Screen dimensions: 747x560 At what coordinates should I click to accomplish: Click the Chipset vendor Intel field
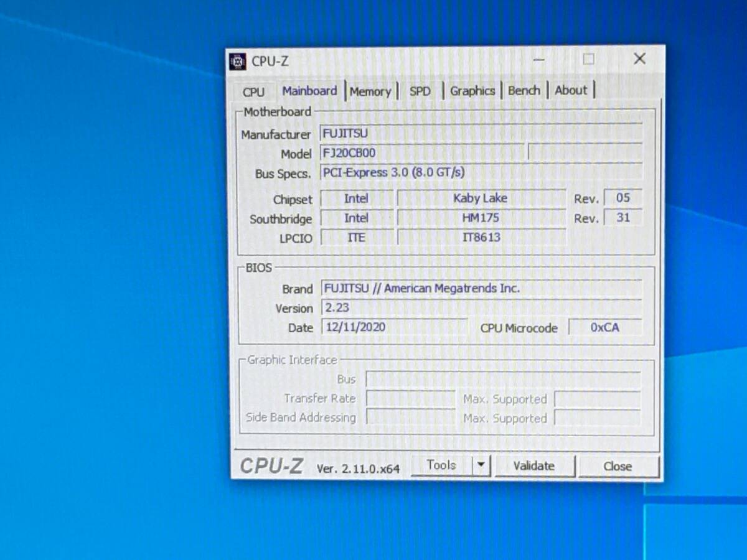pyautogui.click(x=357, y=198)
